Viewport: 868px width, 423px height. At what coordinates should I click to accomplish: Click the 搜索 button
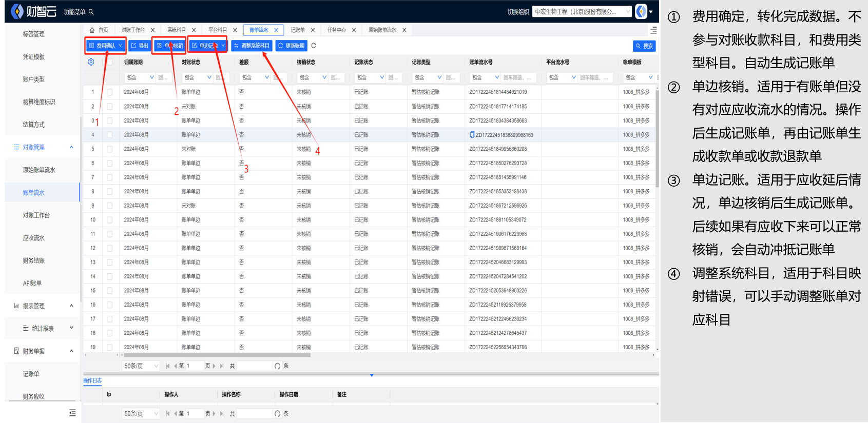click(644, 46)
